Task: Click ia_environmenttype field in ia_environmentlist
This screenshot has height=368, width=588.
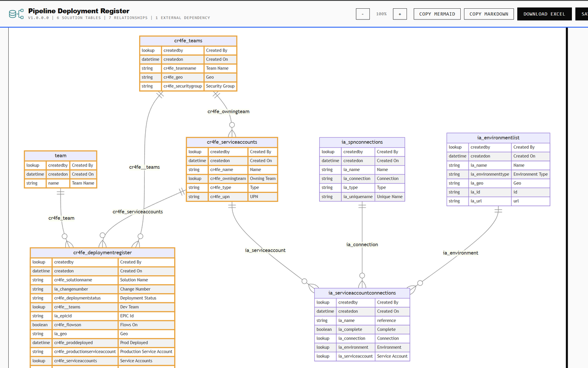Action: click(490, 174)
